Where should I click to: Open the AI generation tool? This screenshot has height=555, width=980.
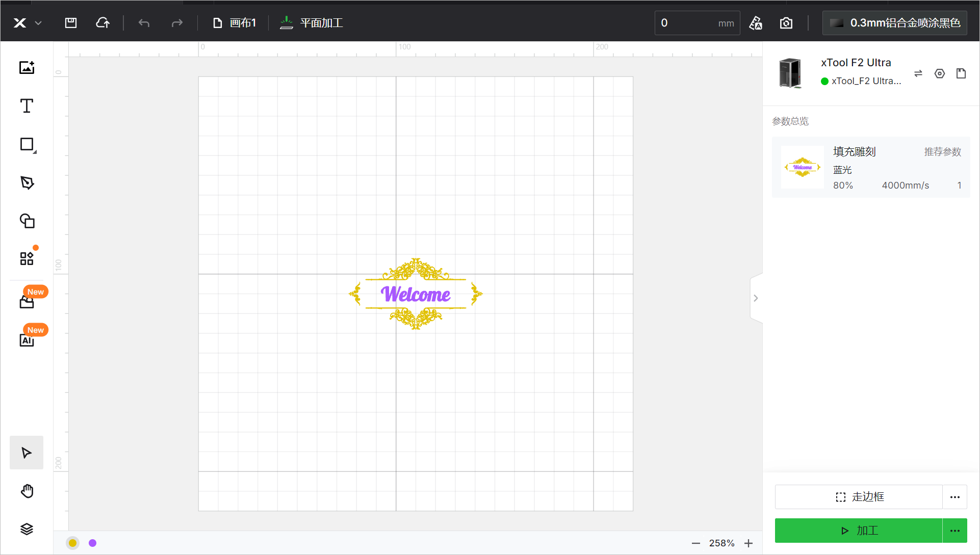[x=27, y=340]
